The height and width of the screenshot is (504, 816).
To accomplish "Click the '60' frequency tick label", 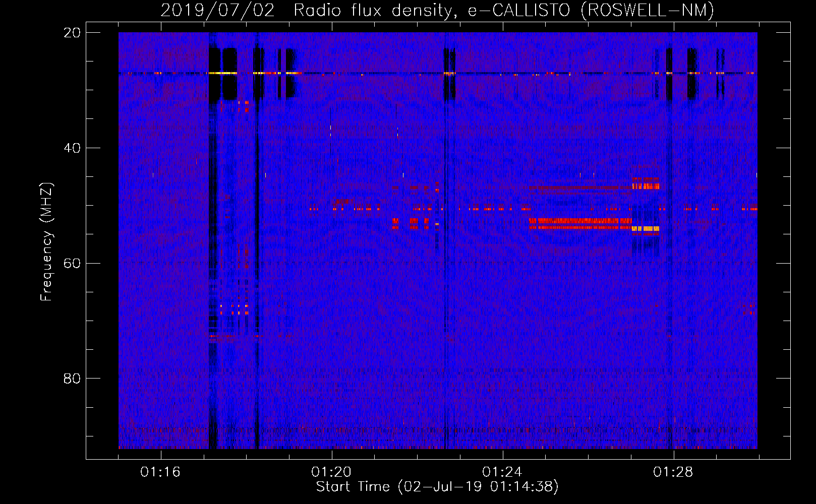I will coord(72,264).
